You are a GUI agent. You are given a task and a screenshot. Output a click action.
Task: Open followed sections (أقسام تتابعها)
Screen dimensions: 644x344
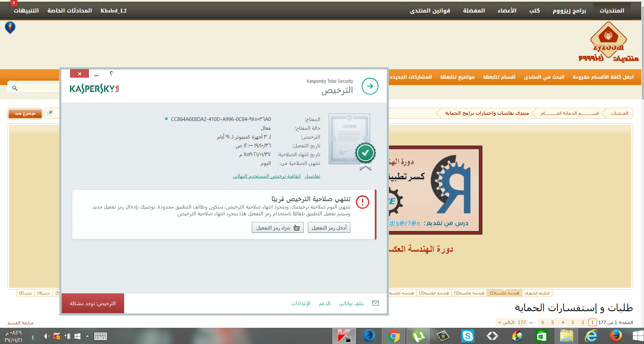click(x=499, y=77)
